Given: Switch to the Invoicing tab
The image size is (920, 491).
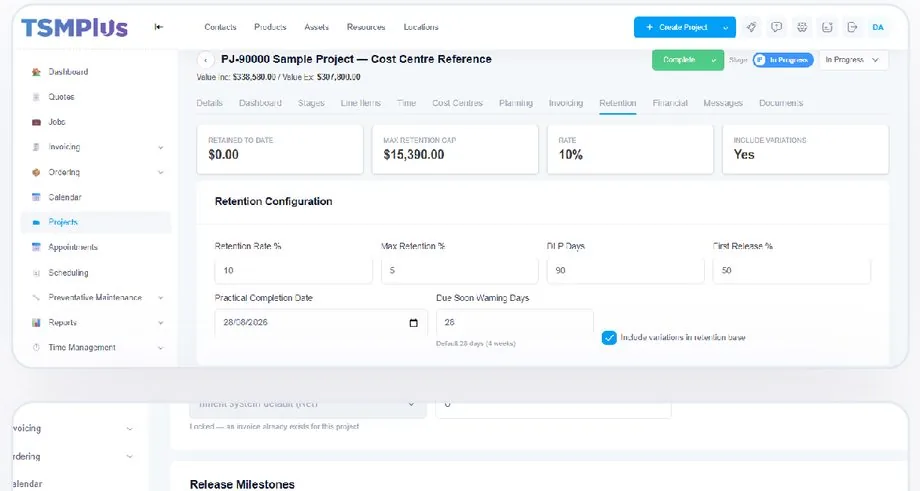Looking at the screenshot, I should point(566,103).
